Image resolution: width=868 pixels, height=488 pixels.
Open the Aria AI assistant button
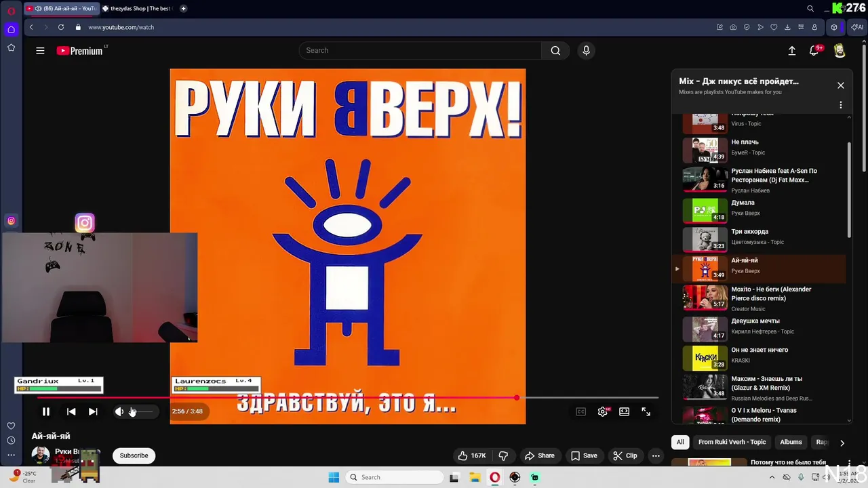(858, 27)
